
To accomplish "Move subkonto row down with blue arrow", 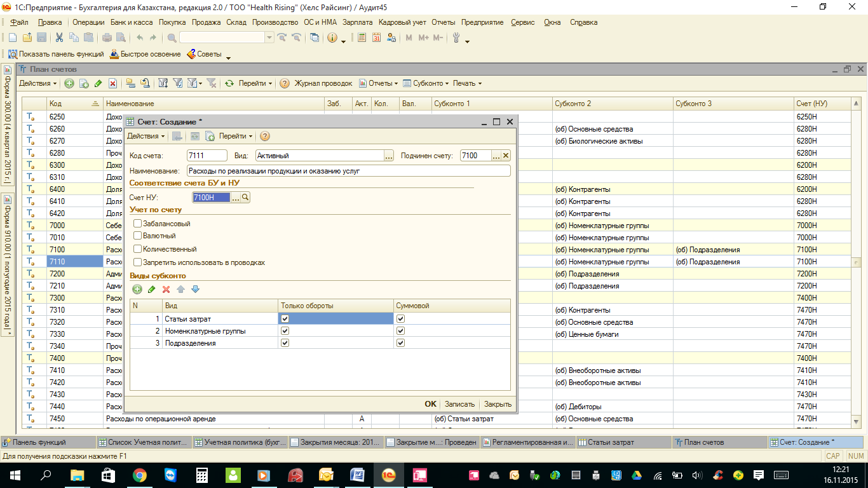I will coord(195,289).
